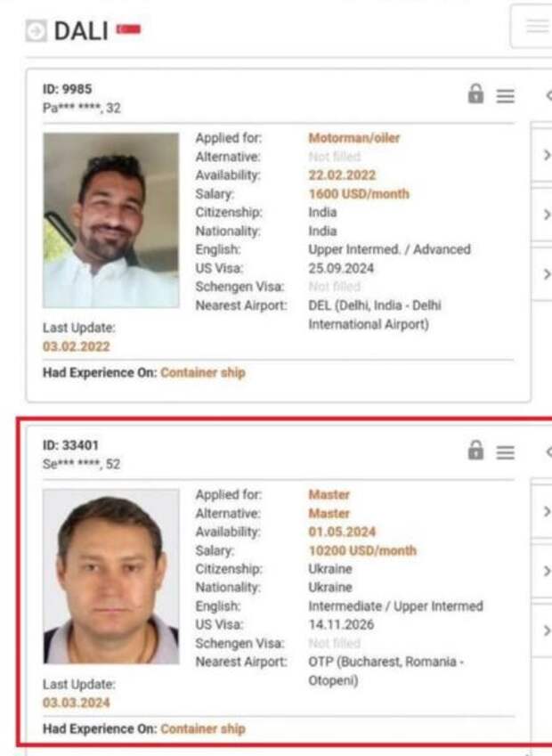This screenshot has width=552, height=756.
Task: Open the hamburger menu at top right
Action: pyautogui.click(x=536, y=26)
